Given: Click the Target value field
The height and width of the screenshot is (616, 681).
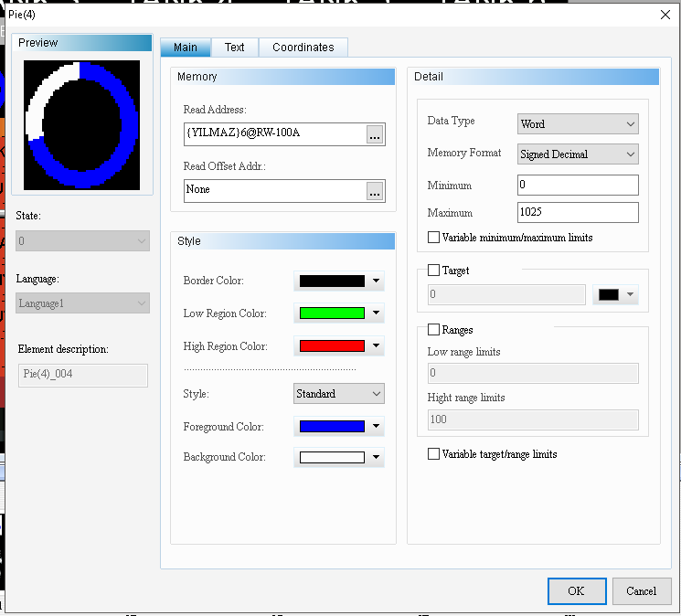Looking at the screenshot, I should tap(506, 295).
